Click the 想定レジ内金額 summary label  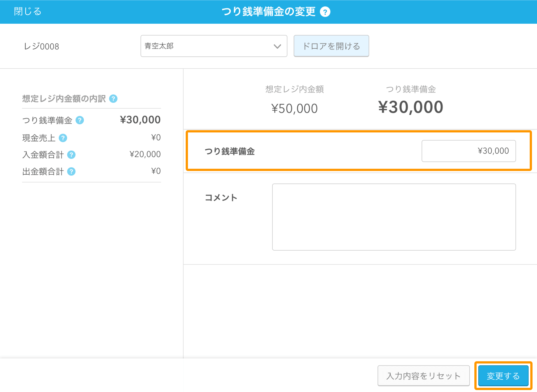click(x=295, y=89)
